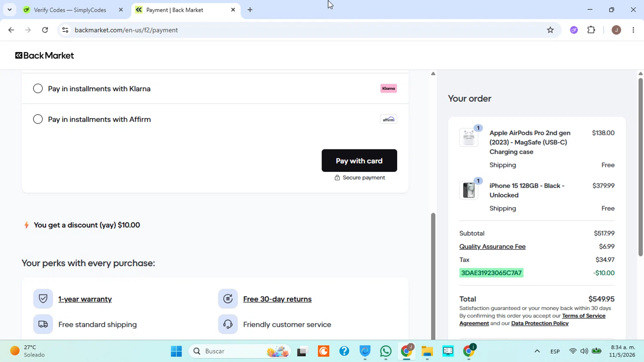Click the customer service headset icon
The image size is (644, 362).
click(228, 324)
